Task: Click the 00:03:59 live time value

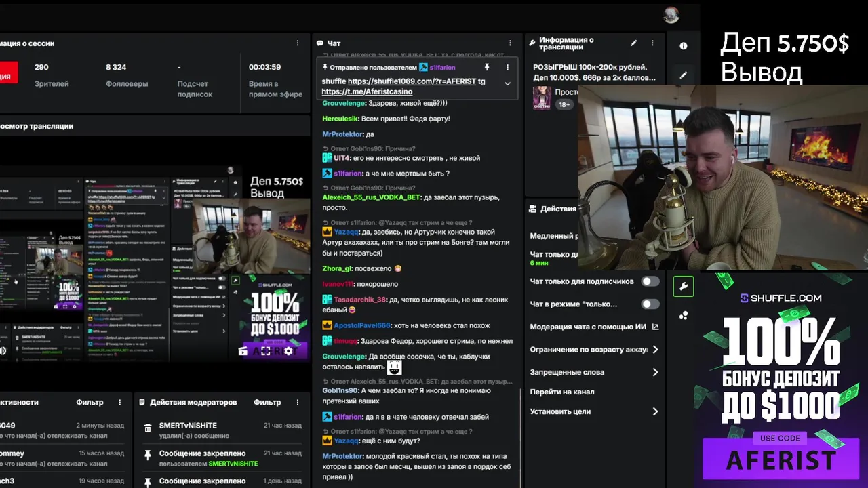Action: [264, 67]
